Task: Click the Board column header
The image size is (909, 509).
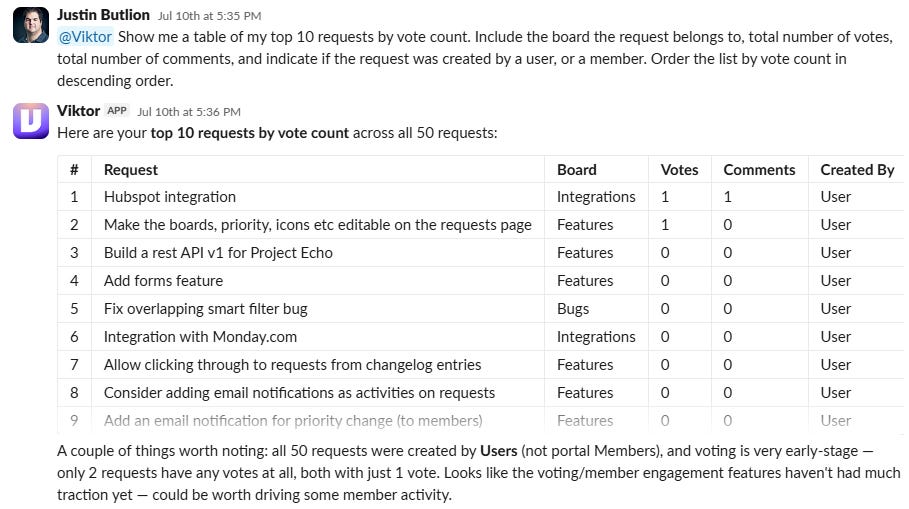Action: click(576, 170)
